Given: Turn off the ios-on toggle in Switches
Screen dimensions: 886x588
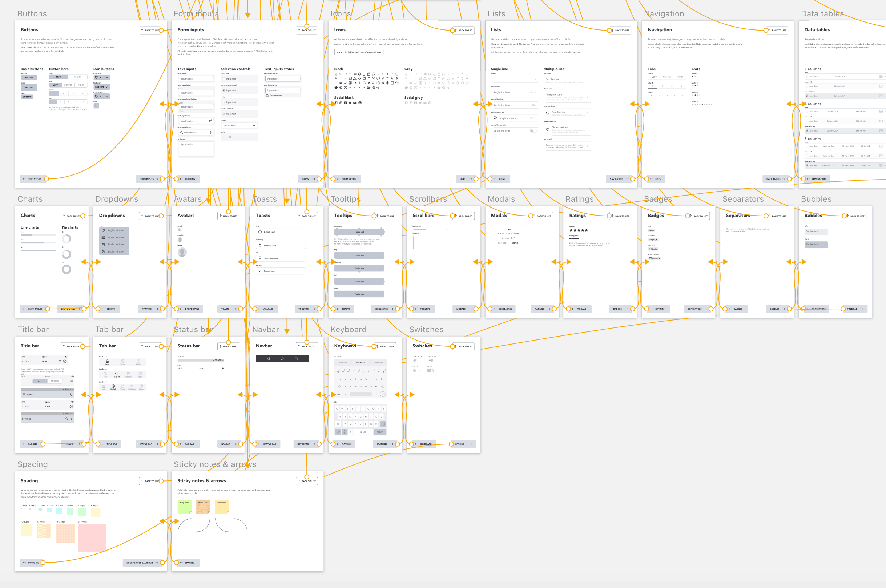Looking at the screenshot, I should click(x=430, y=371).
